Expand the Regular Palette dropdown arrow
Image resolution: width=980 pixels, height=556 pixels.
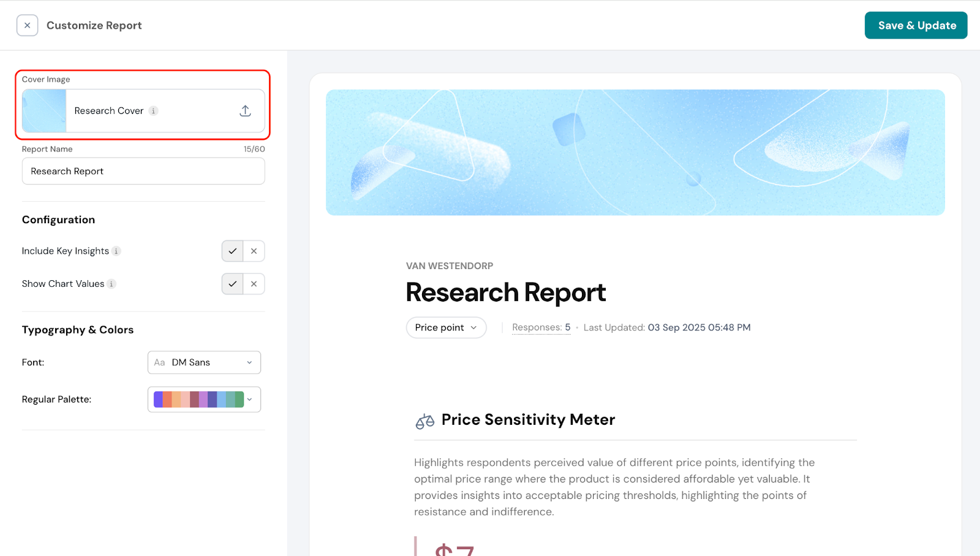click(250, 400)
